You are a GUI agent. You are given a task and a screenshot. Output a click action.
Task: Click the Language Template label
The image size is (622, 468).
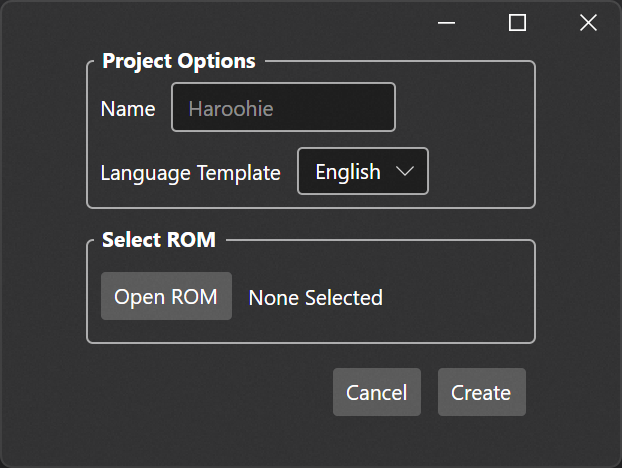[190, 173]
